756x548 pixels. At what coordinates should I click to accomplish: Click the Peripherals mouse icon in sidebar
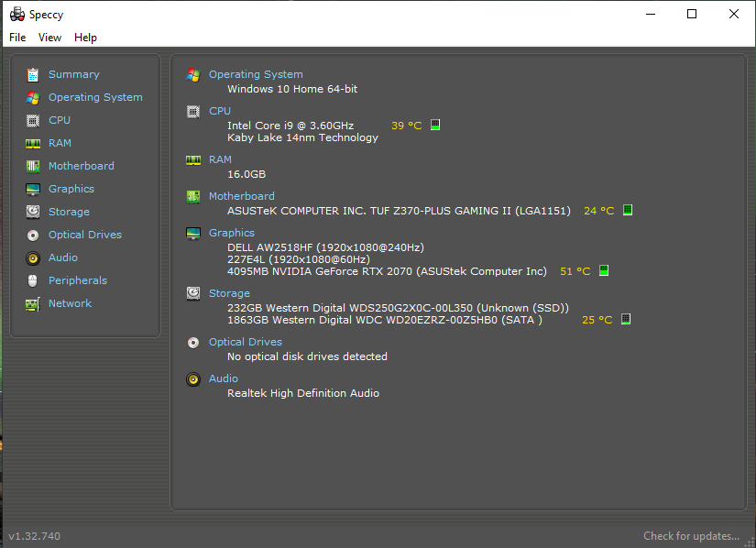pos(33,281)
